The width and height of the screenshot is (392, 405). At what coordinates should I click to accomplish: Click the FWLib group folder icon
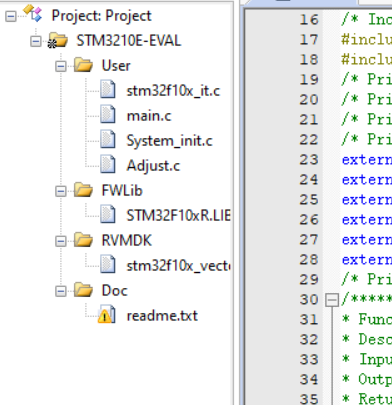(x=83, y=190)
